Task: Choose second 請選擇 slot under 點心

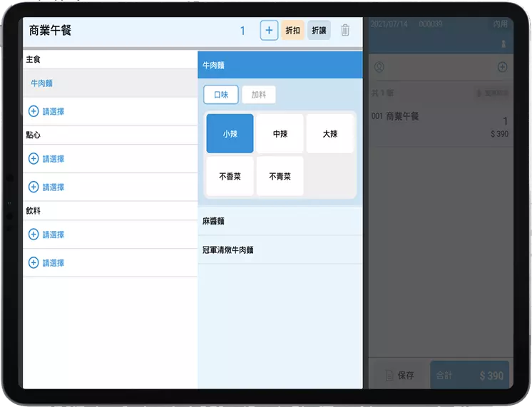Action: tap(111, 187)
